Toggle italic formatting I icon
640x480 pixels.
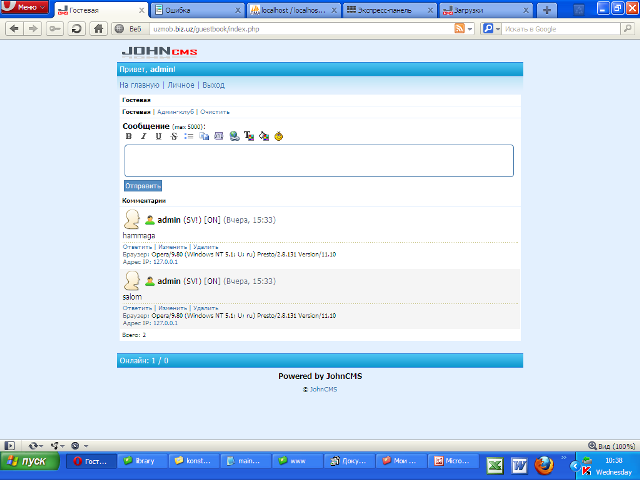tap(143, 136)
